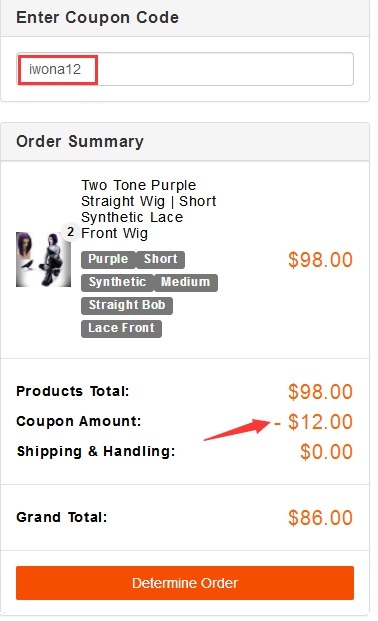
Task: Select the Lace Front tag
Action: pyautogui.click(x=121, y=328)
